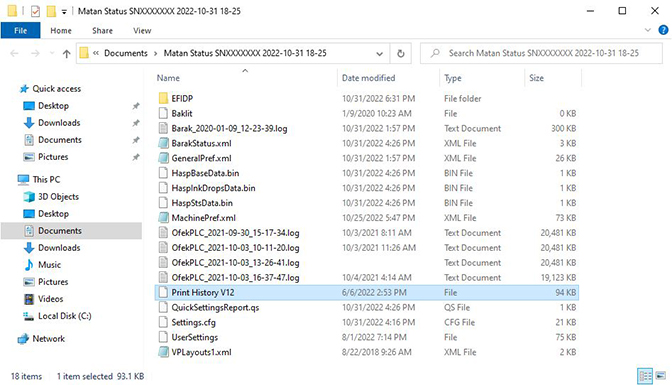Open the Share ribbon tab

(x=102, y=30)
